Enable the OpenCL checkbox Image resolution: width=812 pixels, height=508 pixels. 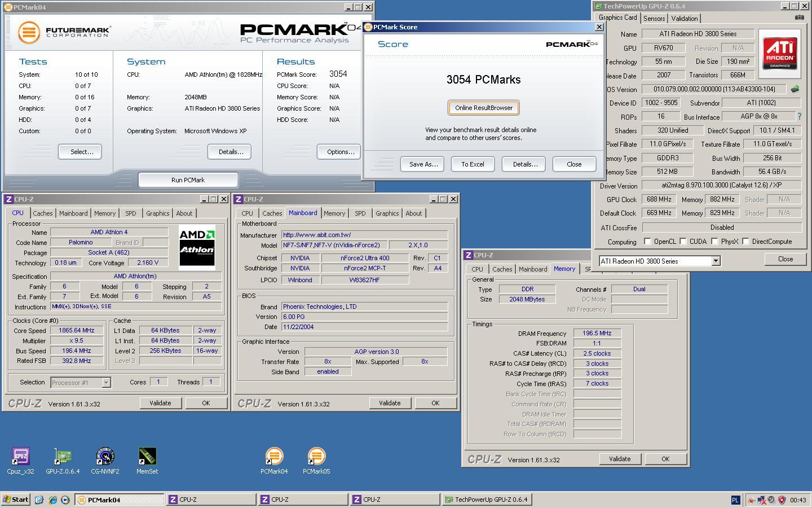[647, 242]
